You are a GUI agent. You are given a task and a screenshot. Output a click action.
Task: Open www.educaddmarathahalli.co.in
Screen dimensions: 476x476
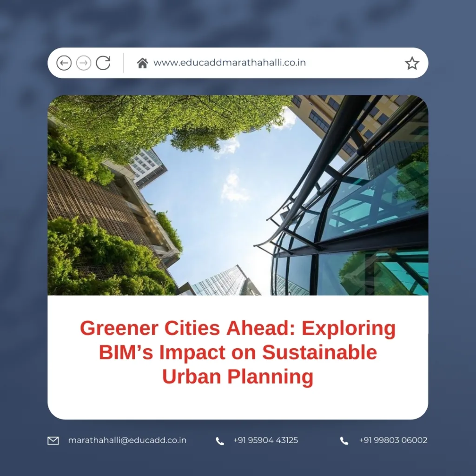[230, 63]
